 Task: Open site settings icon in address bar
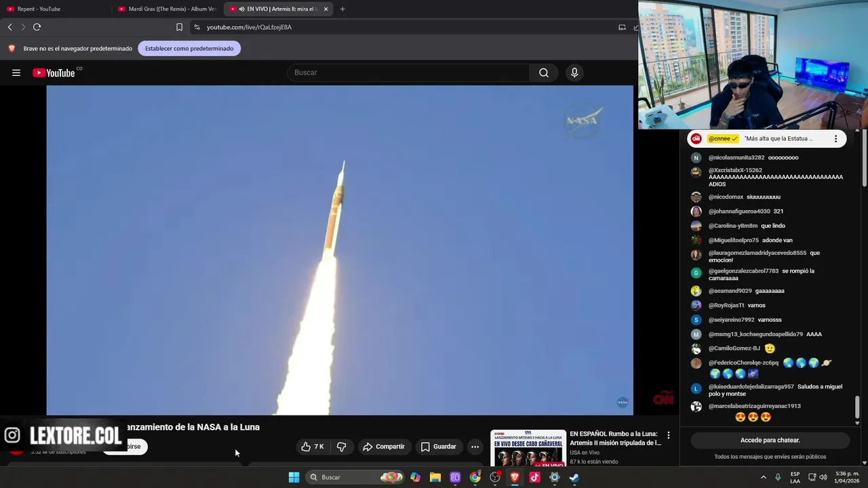pyautogui.click(x=197, y=27)
